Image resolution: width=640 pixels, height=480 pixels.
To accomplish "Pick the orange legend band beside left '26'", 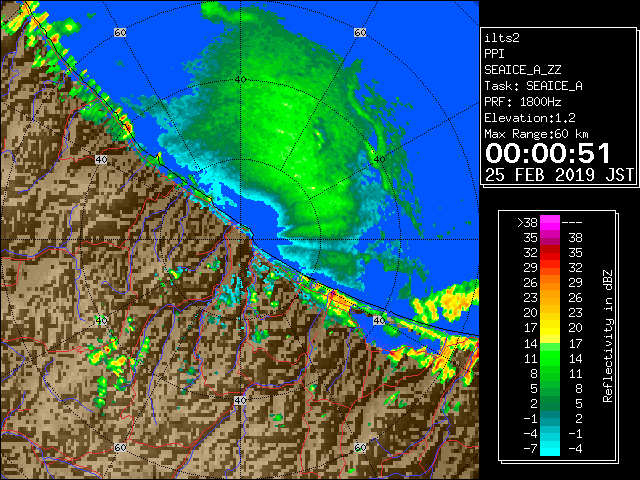I will pyautogui.click(x=550, y=282).
